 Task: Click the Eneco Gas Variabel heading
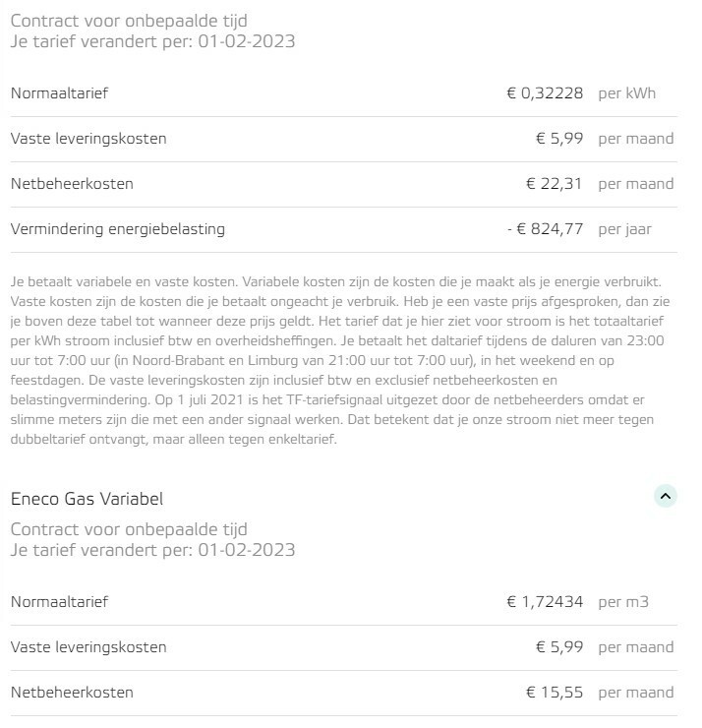[x=87, y=498]
